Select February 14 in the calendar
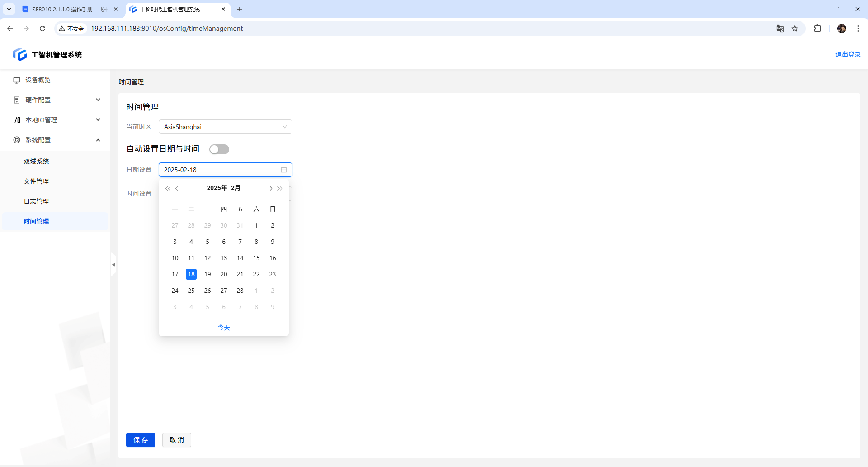 pyautogui.click(x=240, y=258)
